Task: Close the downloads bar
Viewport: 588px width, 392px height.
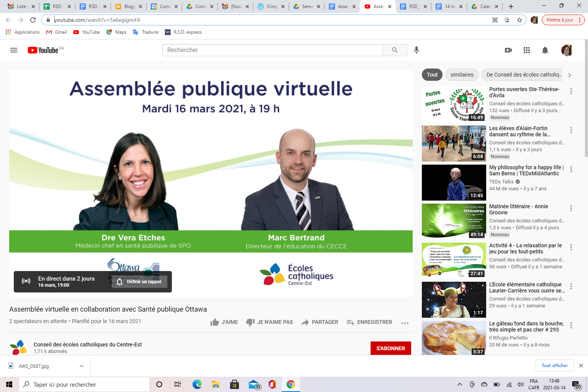Action: click(581, 366)
